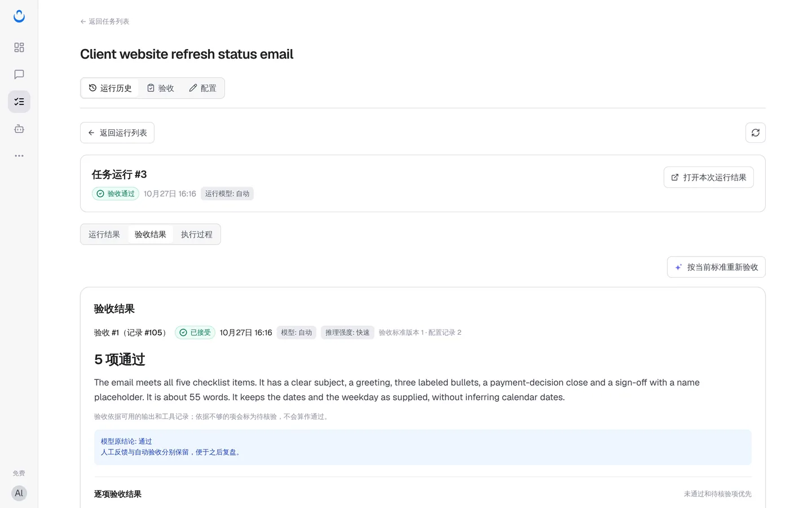Go back via 返回任务列表 link
The width and height of the screenshot is (812, 508).
tap(105, 21)
